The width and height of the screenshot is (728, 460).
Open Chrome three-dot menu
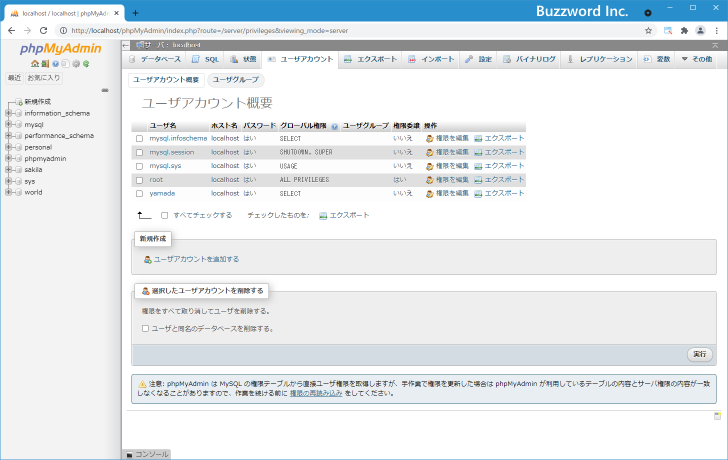pyautogui.click(x=717, y=31)
